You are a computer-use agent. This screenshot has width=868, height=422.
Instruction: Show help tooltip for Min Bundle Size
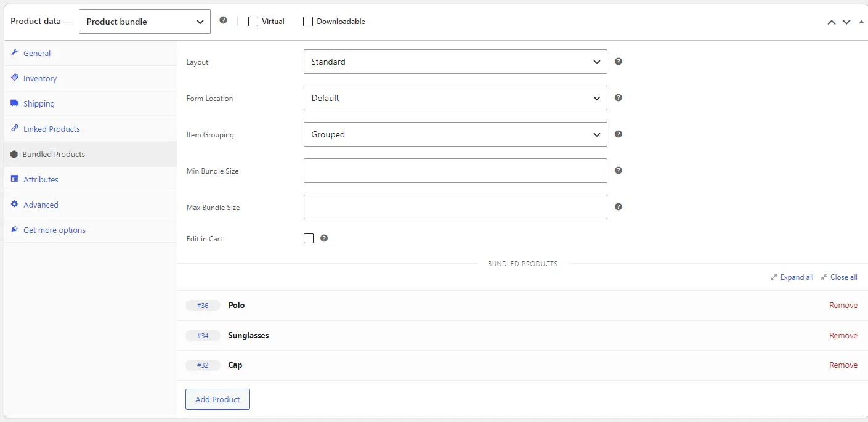[x=619, y=171]
